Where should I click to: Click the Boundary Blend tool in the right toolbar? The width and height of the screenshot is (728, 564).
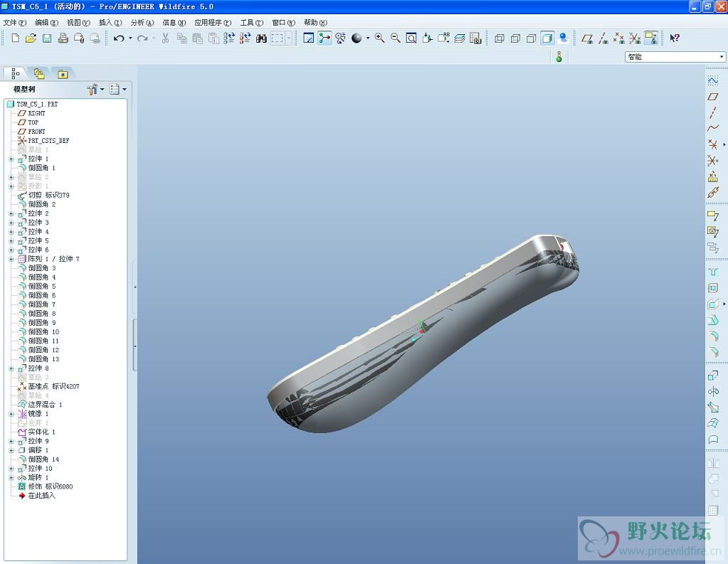point(713,423)
